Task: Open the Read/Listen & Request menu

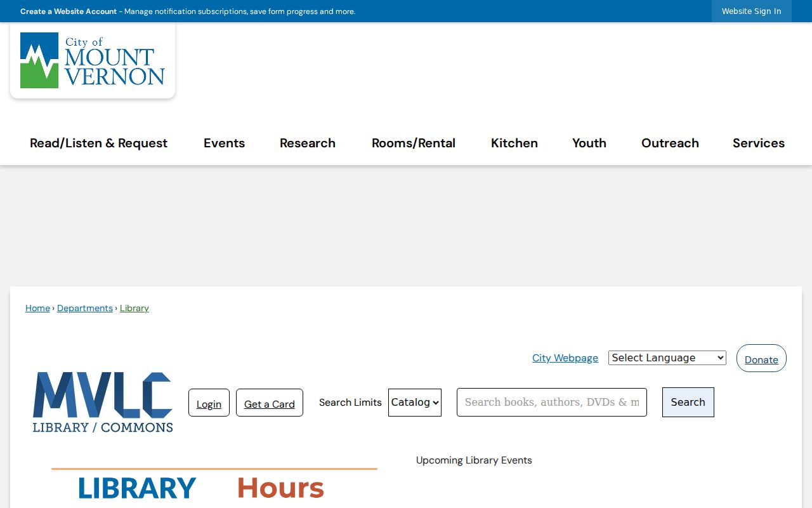Action: pos(98,144)
